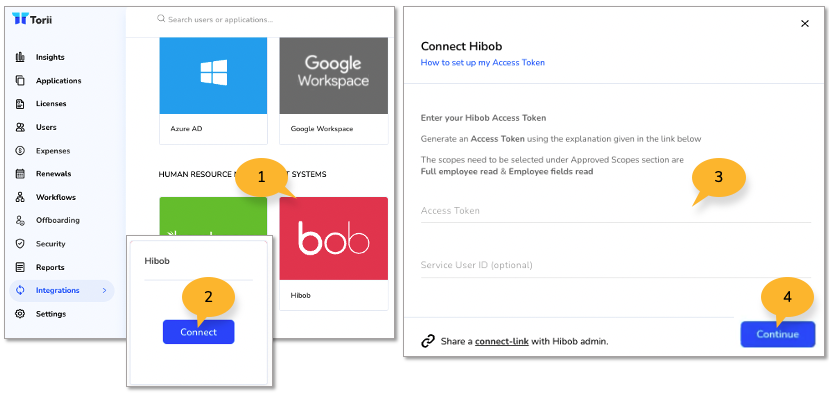
Task: Go to the Licenses page
Action: (x=51, y=104)
